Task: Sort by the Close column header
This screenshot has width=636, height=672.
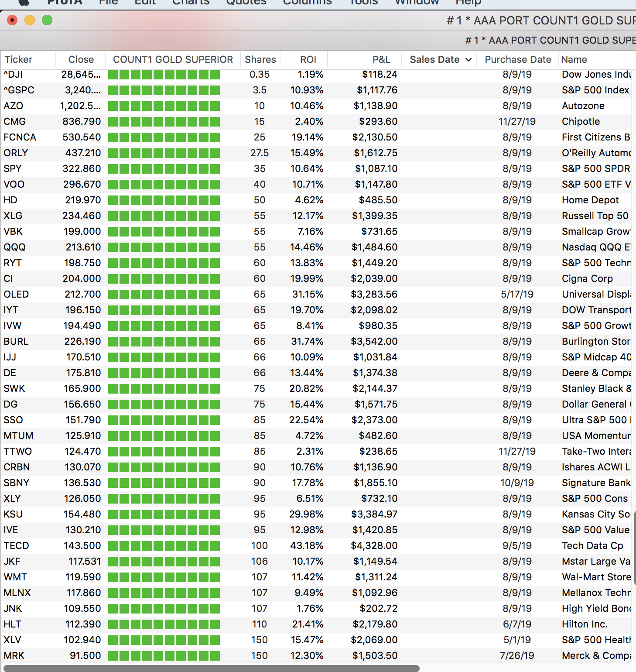Action: [81, 59]
